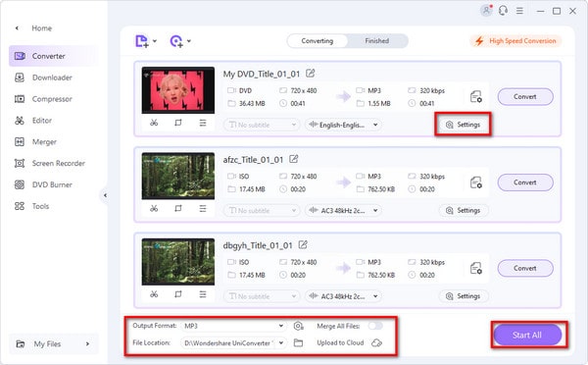Browse output folder icon
The width and height of the screenshot is (588, 365).
[298, 342]
